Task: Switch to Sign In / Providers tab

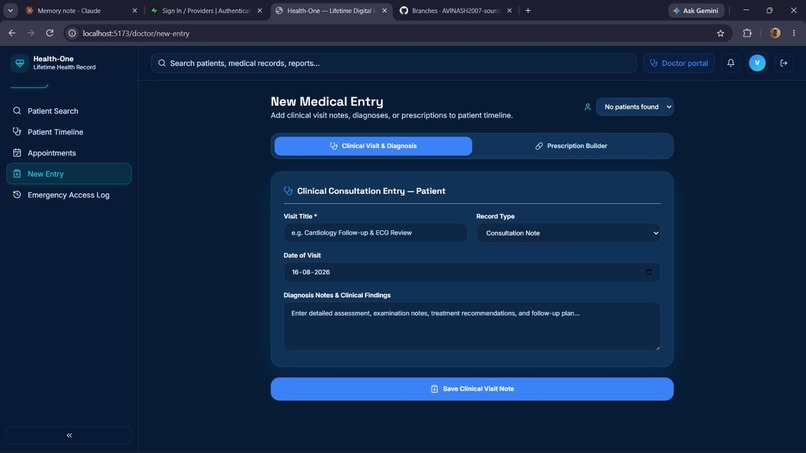Action: coord(206,10)
